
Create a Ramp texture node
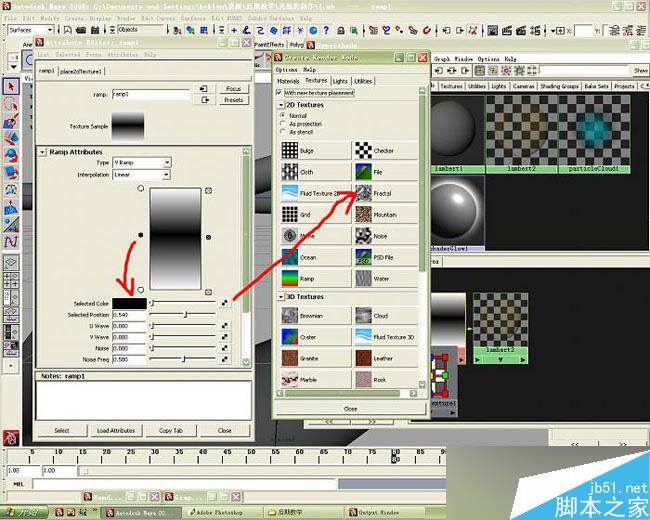(315, 279)
